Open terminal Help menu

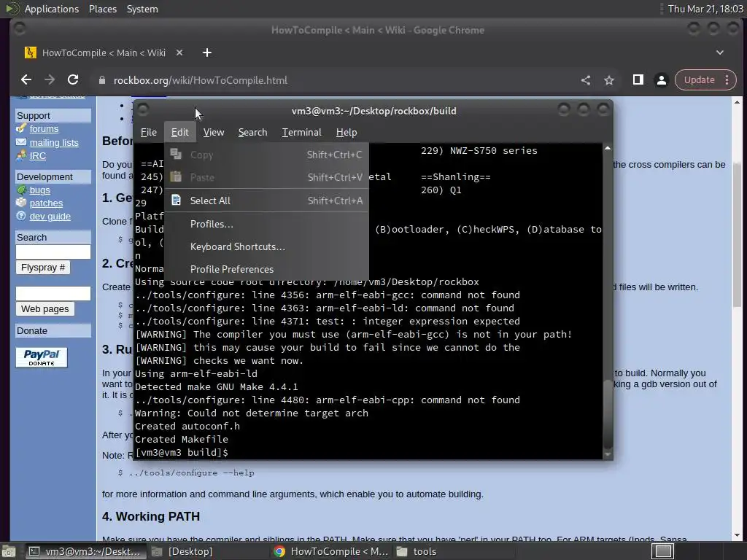(347, 133)
